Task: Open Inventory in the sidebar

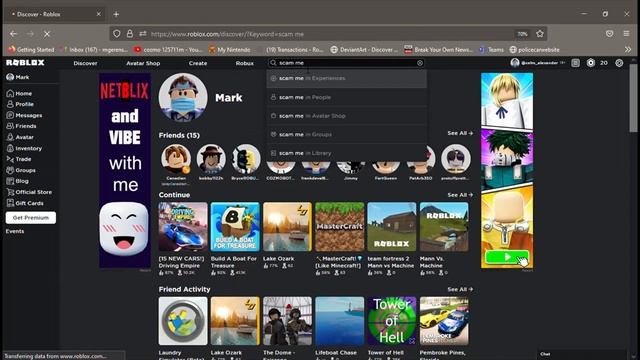Action: point(24,149)
